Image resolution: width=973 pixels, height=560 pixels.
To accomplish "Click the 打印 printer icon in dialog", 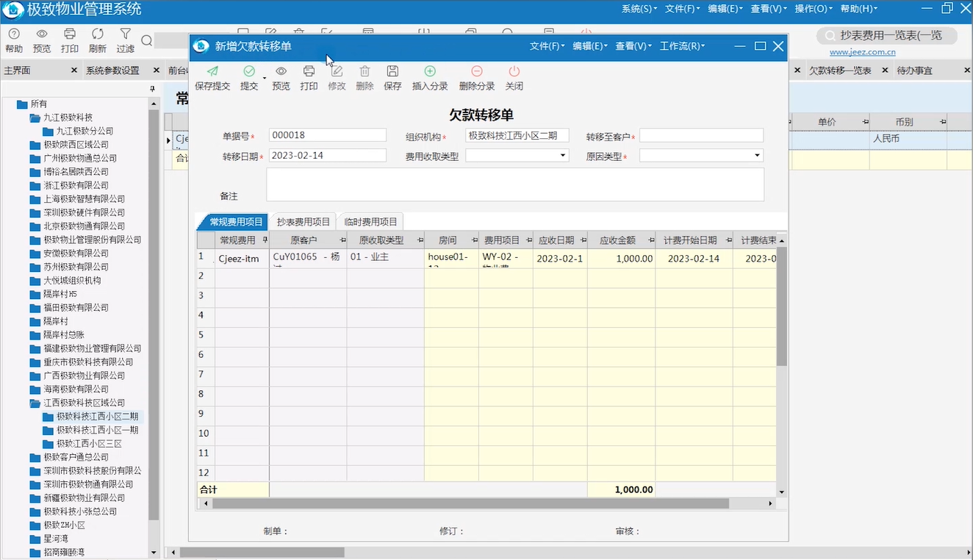I will [x=309, y=71].
